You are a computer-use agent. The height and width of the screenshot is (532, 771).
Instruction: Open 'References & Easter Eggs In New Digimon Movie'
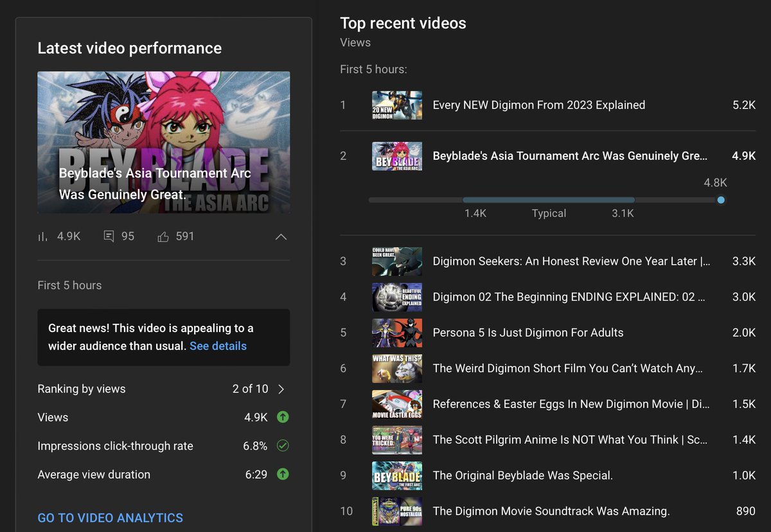click(571, 404)
